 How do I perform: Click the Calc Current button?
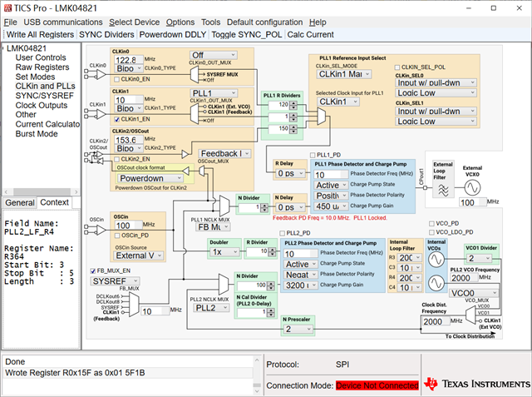click(x=310, y=35)
